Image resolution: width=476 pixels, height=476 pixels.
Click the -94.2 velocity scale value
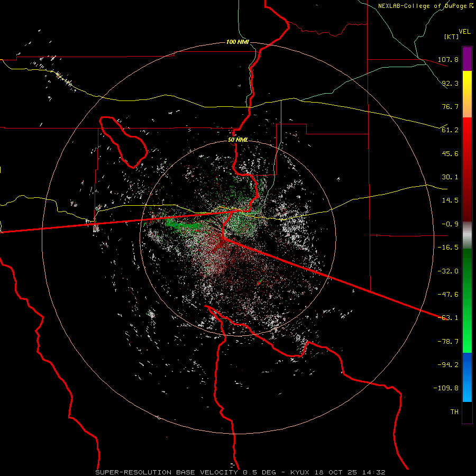(x=448, y=364)
